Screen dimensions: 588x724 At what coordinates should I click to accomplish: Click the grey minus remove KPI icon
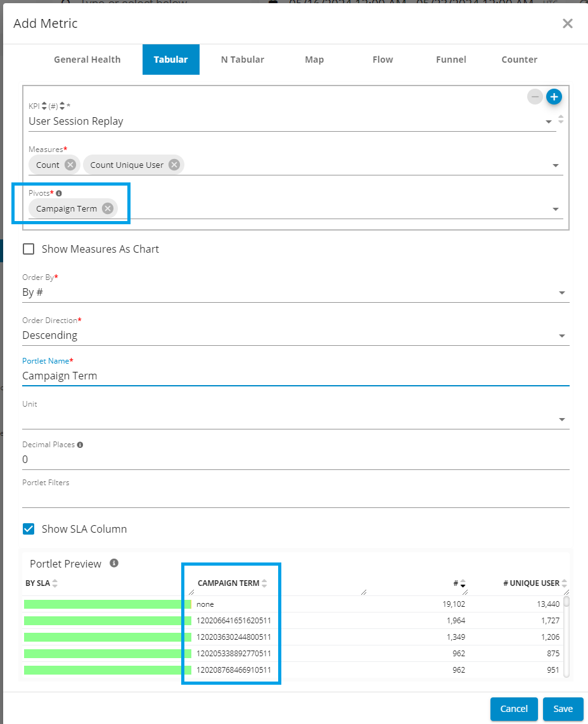[x=535, y=97]
